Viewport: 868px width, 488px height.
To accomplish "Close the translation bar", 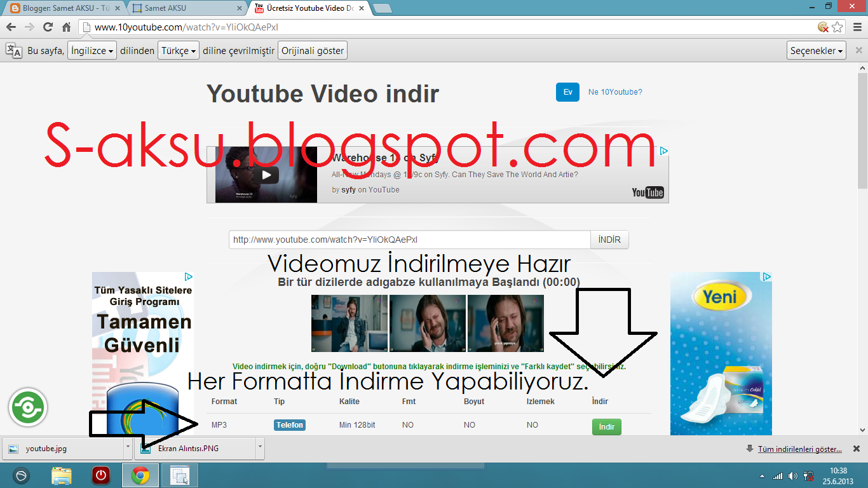I will click(858, 51).
